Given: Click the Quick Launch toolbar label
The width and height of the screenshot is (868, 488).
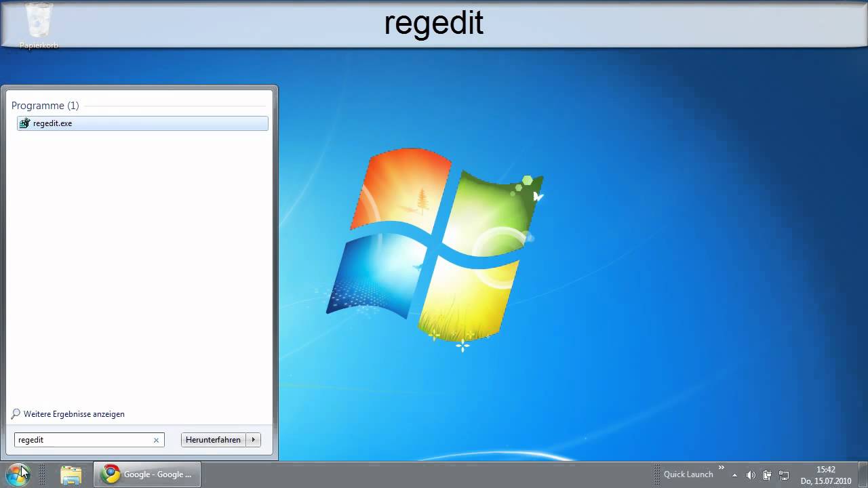Looking at the screenshot, I should click(688, 474).
